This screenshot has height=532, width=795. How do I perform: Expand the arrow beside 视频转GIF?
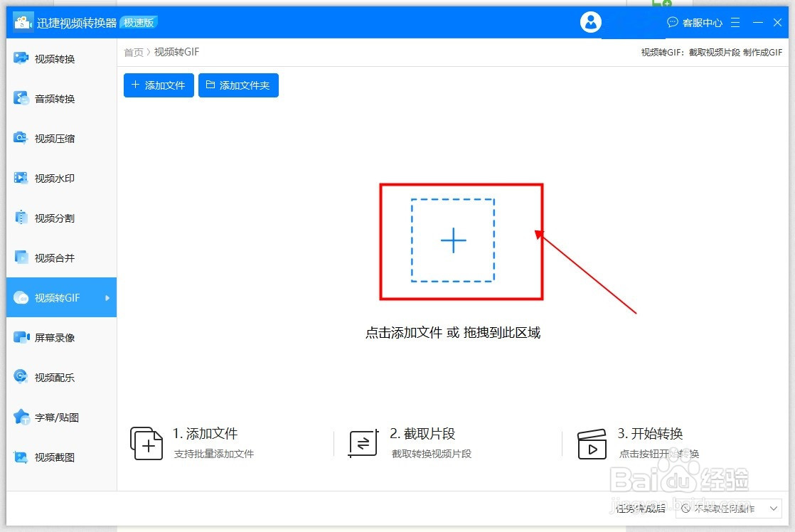tap(107, 298)
